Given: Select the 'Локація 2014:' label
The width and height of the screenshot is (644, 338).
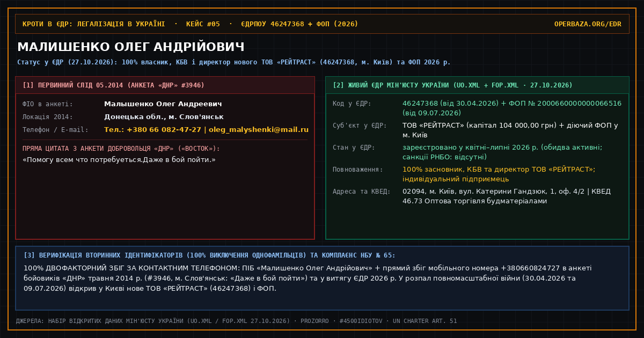Looking at the screenshot, I should (x=48, y=117).
